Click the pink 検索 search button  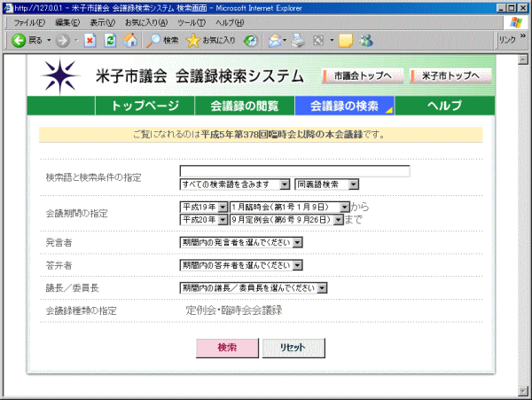(227, 348)
